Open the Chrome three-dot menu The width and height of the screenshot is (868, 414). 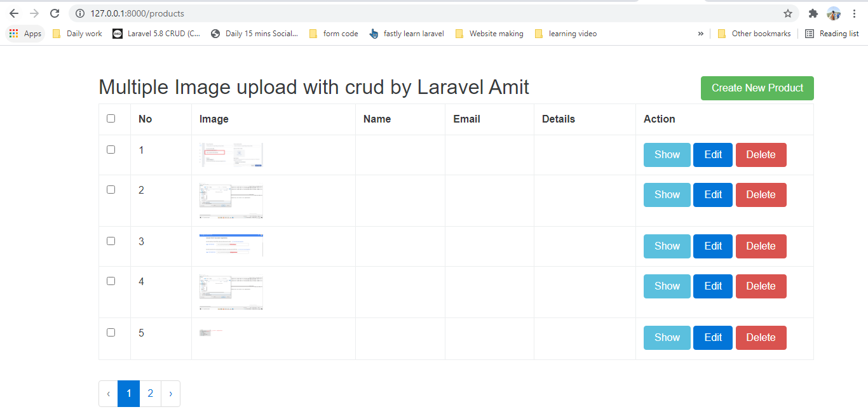pos(854,13)
